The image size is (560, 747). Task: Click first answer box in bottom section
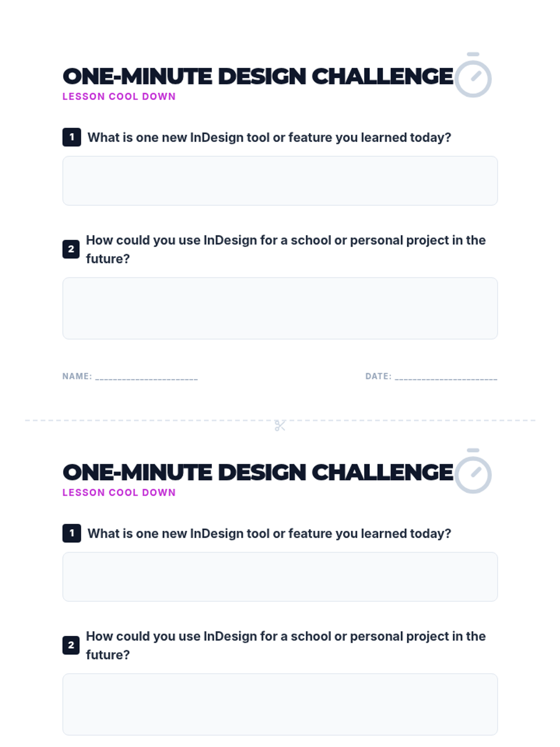280,577
